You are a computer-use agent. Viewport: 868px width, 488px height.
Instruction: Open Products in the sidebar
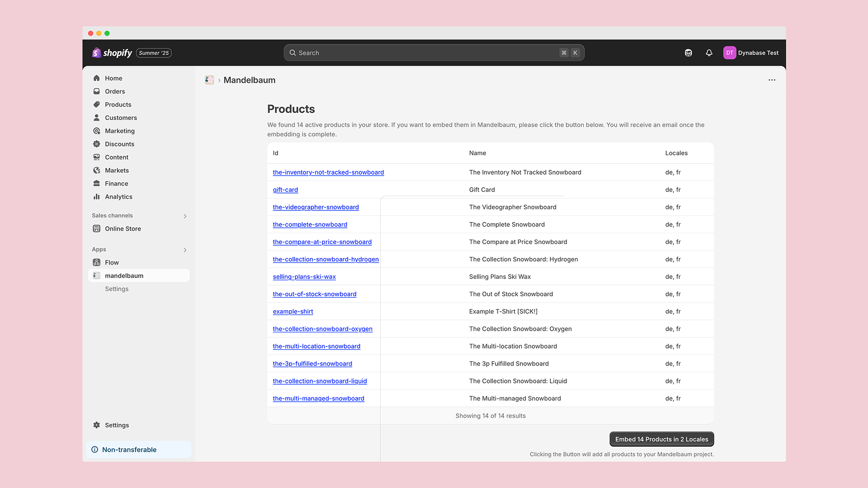point(118,105)
